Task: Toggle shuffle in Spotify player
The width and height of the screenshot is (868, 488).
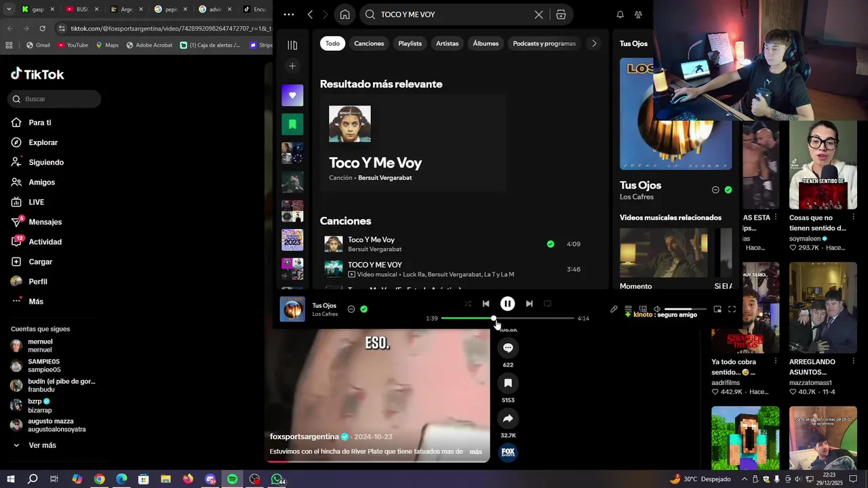Action: point(467,304)
